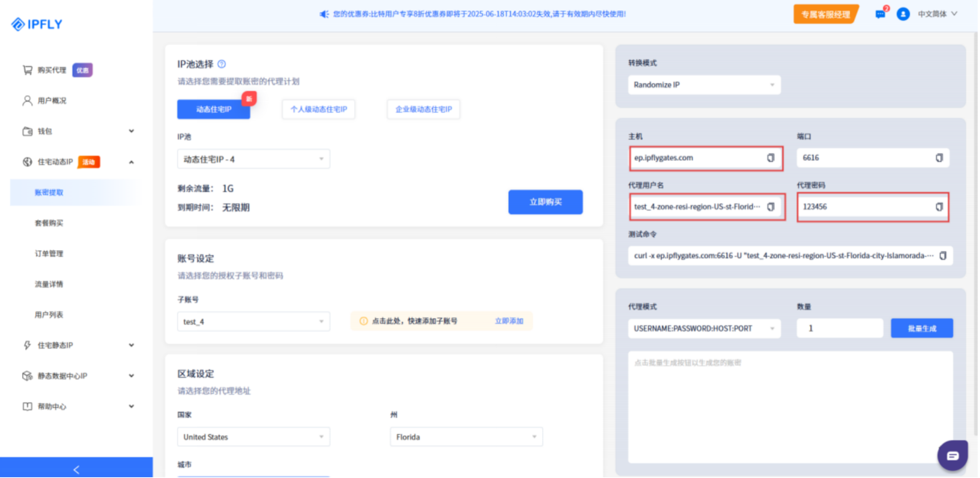Expand the 帮助中心 menu chevron
This screenshot has height=478, width=980.
click(x=132, y=407)
